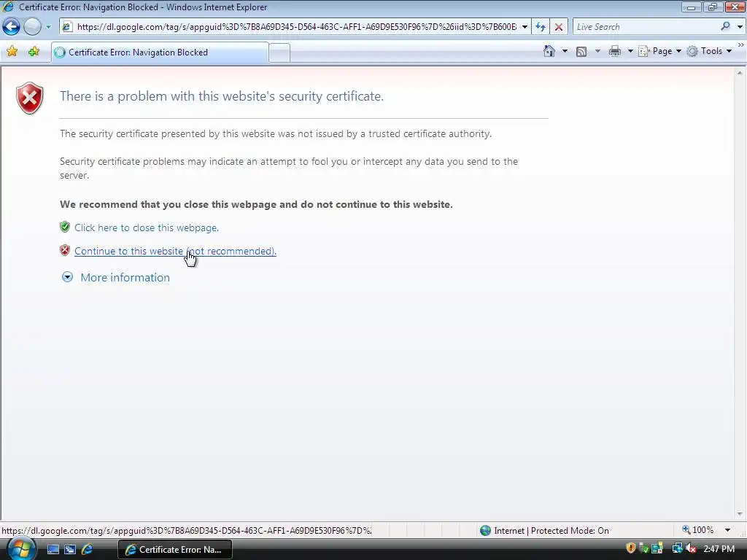Screen dimensions: 747x560
Task: Continue to this website (not recommended)
Action: [175, 251]
